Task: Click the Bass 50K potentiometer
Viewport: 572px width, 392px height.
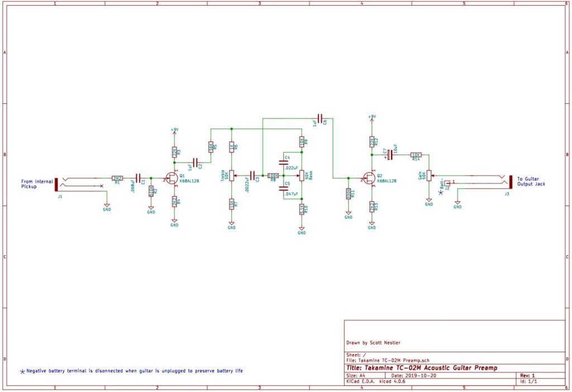Action: [302, 175]
